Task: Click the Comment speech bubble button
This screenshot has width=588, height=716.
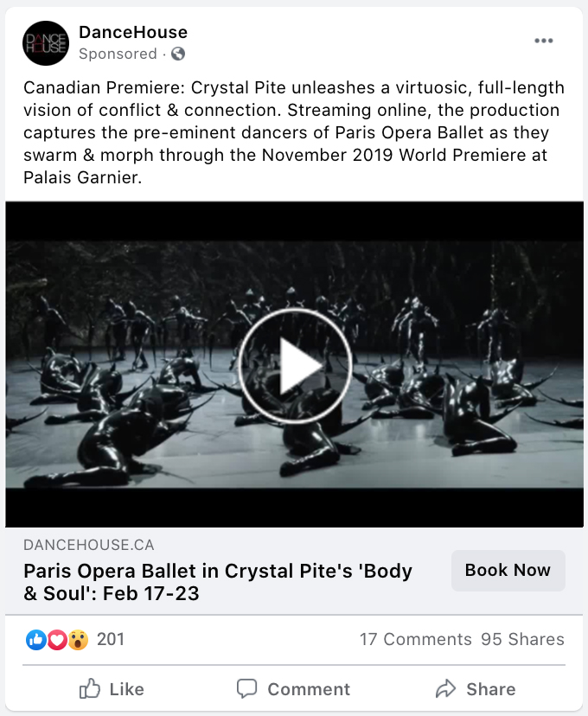Action: coord(294,689)
